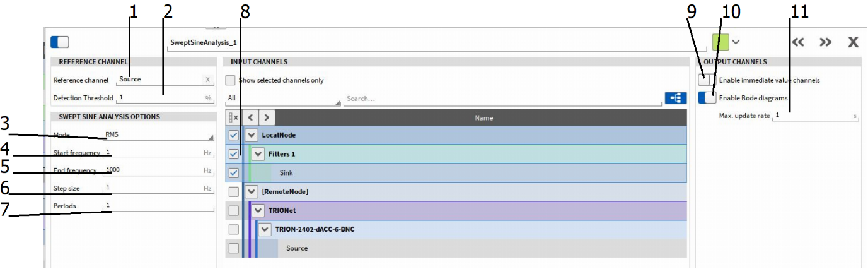The image size is (868, 269).
Task: Click the column right arrow in table header
Action: (267, 117)
